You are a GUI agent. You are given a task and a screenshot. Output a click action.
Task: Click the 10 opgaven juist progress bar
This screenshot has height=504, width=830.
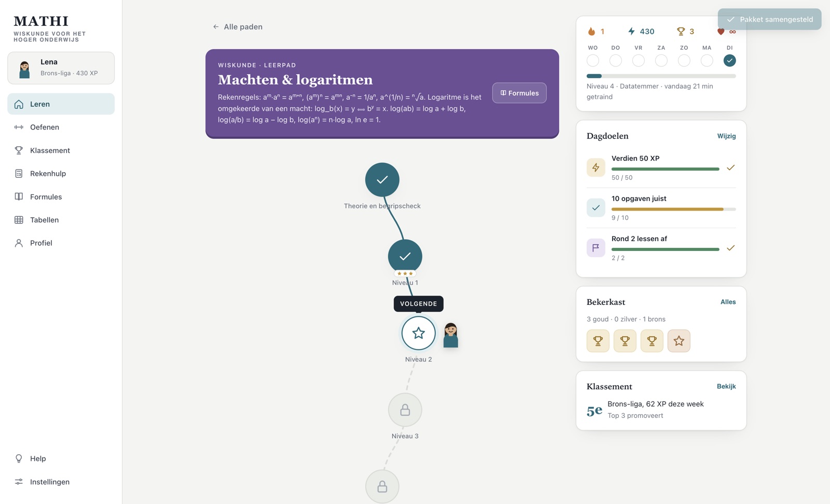[x=674, y=209]
